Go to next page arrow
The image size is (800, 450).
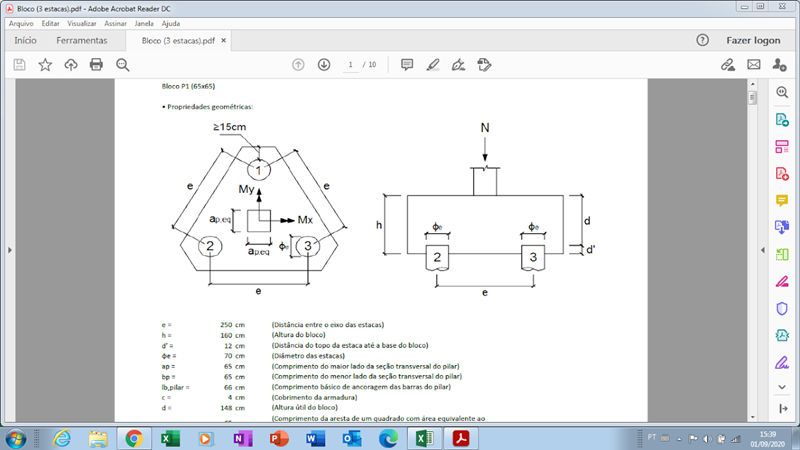click(x=324, y=65)
